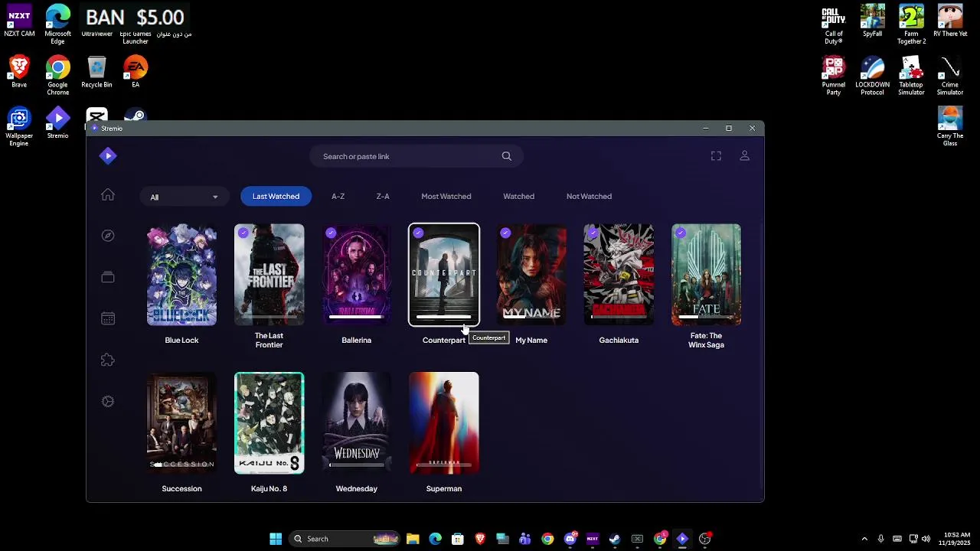
Task: Open the Stremio Settings gear icon
Action: click(x=108, y=401)
